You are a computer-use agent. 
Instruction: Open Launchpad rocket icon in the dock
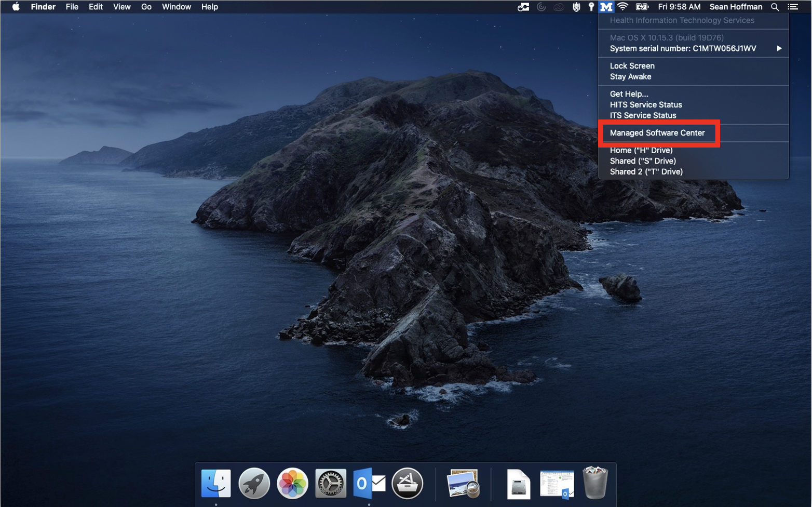(x=254, y=483)
